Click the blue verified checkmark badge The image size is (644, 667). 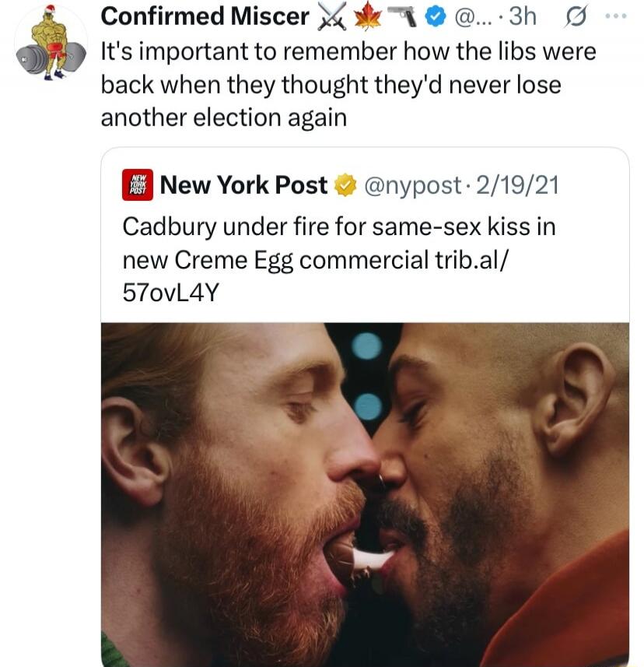tap(436, 17)
